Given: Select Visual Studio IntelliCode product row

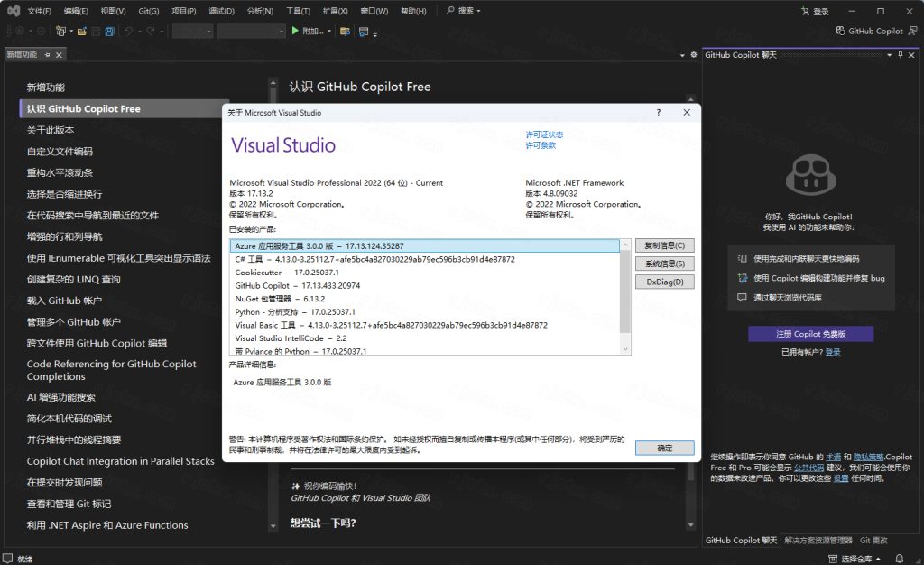Looking at the screenshot, I should 424,338.
